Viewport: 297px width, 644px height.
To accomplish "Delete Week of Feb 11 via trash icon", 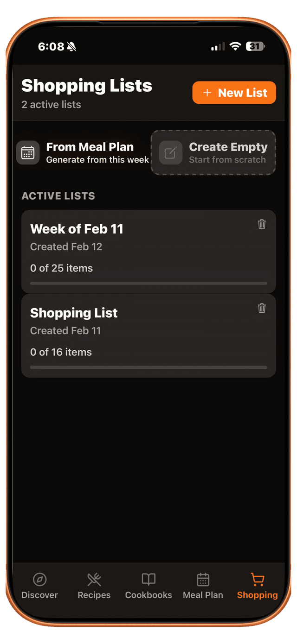I will [262, 224].
